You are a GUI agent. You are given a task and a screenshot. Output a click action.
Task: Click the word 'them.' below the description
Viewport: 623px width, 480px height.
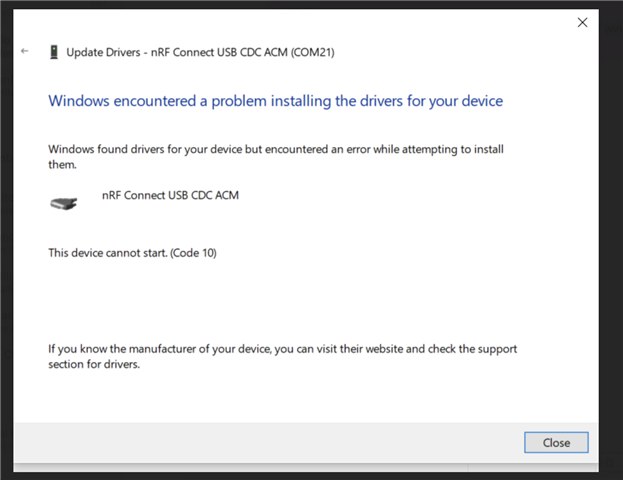(62, 165)
